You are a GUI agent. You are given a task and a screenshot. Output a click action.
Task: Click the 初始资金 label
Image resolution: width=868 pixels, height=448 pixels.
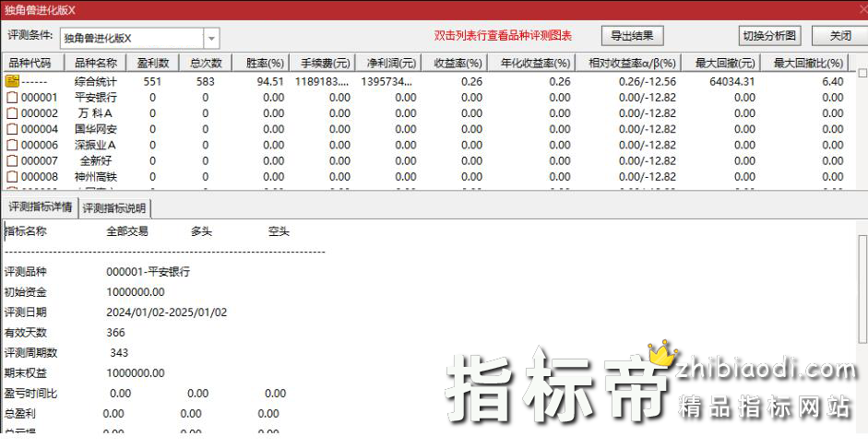(x=26, y=292)
